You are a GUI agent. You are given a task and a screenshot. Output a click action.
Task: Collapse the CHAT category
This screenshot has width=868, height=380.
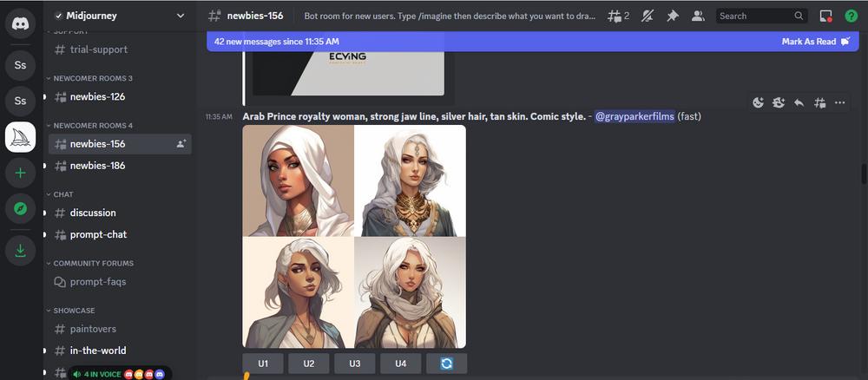pyautogui.click(x=63, y=194)
